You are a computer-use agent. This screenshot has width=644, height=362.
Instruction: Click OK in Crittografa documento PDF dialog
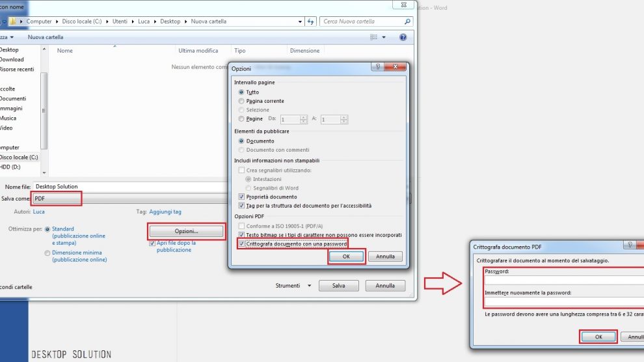click(598, 337)
